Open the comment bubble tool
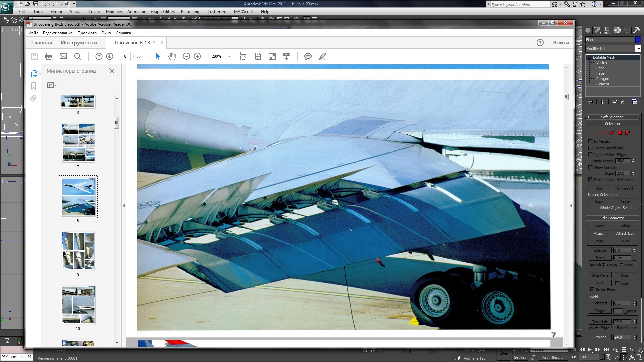 coord(308,56)
